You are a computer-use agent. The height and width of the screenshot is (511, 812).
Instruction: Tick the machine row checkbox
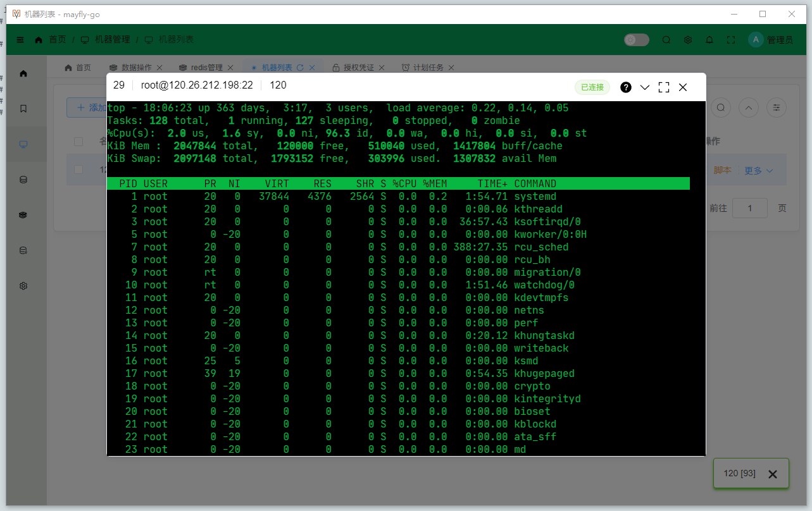pyautogui.click(x=78, y=169)
